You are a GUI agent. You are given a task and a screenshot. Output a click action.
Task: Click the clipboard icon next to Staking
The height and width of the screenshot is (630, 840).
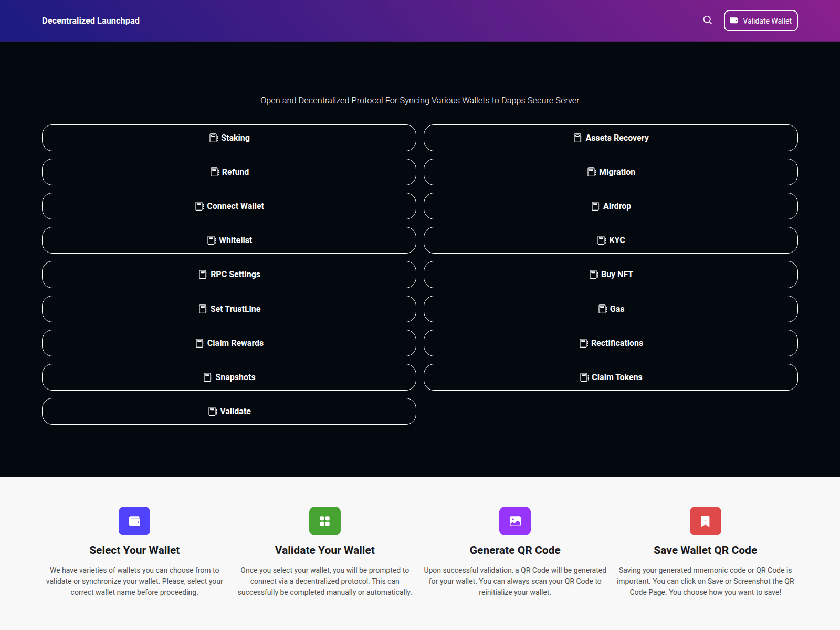pyautogui.click(x=213, y=138)
